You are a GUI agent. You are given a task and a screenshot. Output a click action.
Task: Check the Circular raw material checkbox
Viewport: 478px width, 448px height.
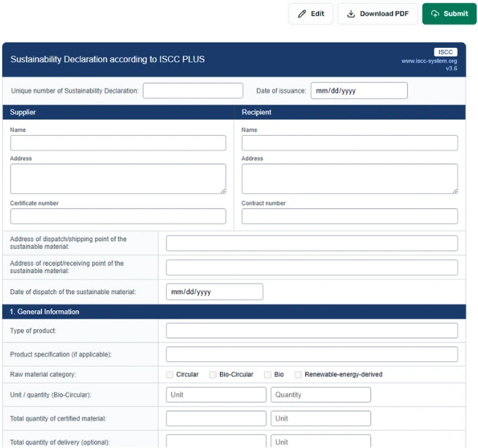tap(169, 374)
